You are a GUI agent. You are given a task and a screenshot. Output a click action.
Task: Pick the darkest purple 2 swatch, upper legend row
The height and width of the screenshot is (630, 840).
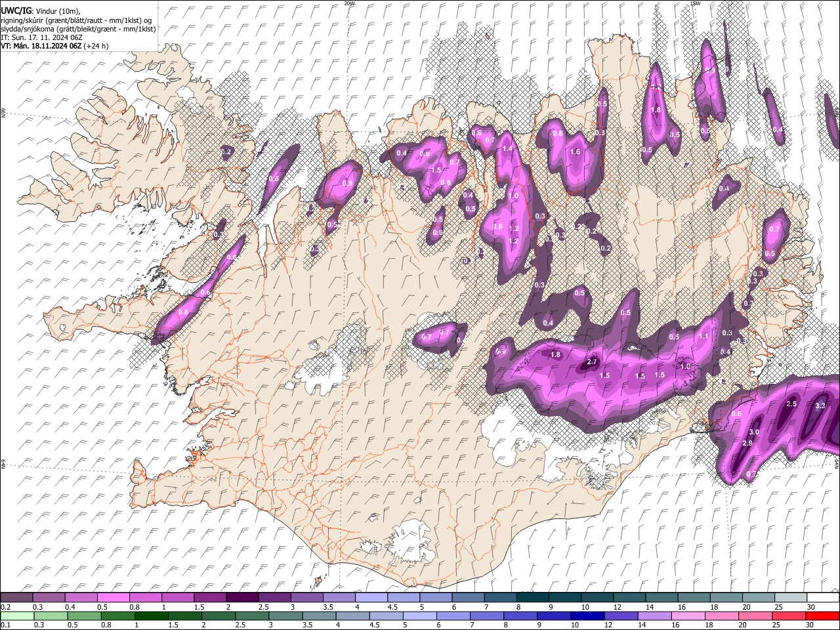point(242,598)
